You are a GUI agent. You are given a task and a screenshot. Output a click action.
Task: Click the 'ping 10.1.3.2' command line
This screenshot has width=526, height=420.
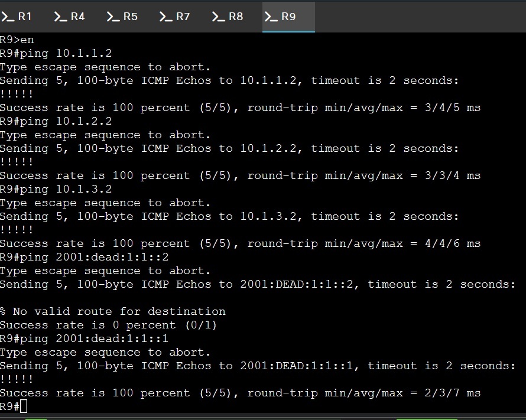56,189
